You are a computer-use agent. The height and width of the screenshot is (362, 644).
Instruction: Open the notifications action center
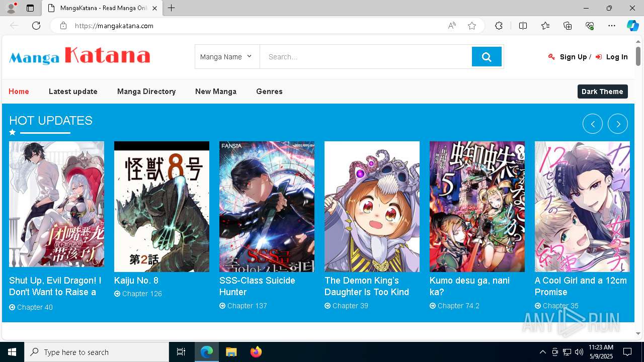[x=627, y=352]
